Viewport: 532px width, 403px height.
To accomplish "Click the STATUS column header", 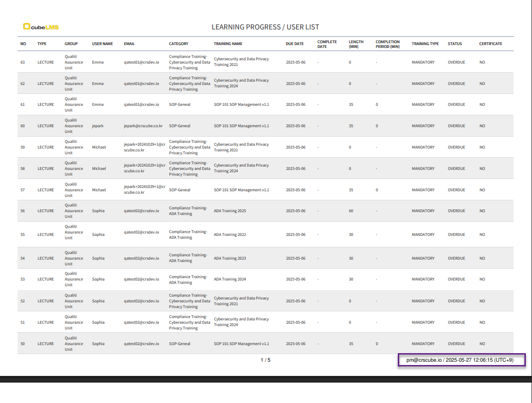I will click(454, 44).
